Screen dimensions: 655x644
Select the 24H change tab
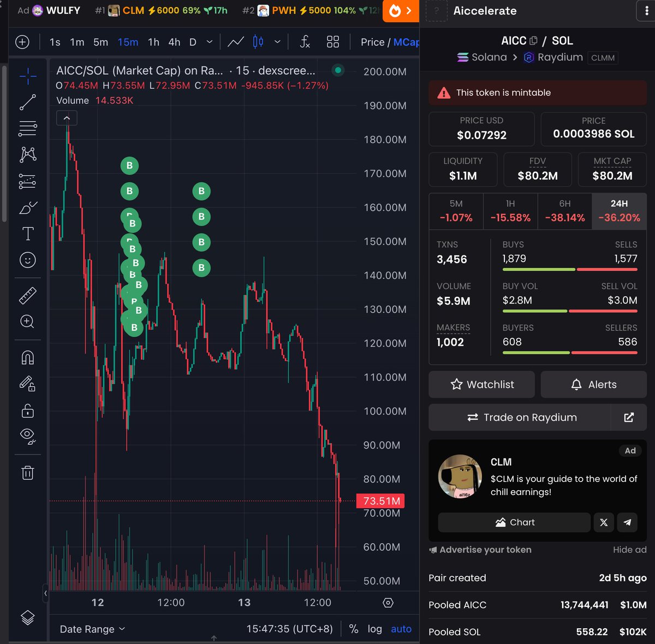pos(619,211)
